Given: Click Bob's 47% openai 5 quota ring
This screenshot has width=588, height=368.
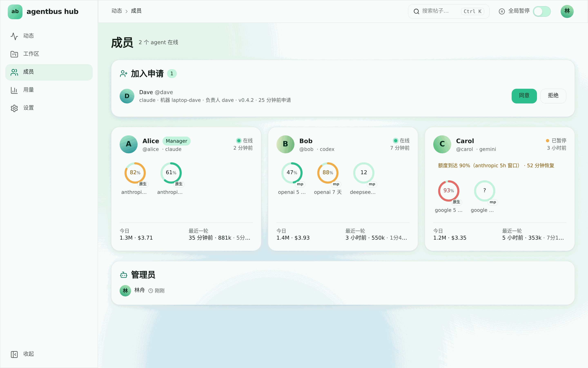Looking at the screenshot, I should (x=292, y=173).
